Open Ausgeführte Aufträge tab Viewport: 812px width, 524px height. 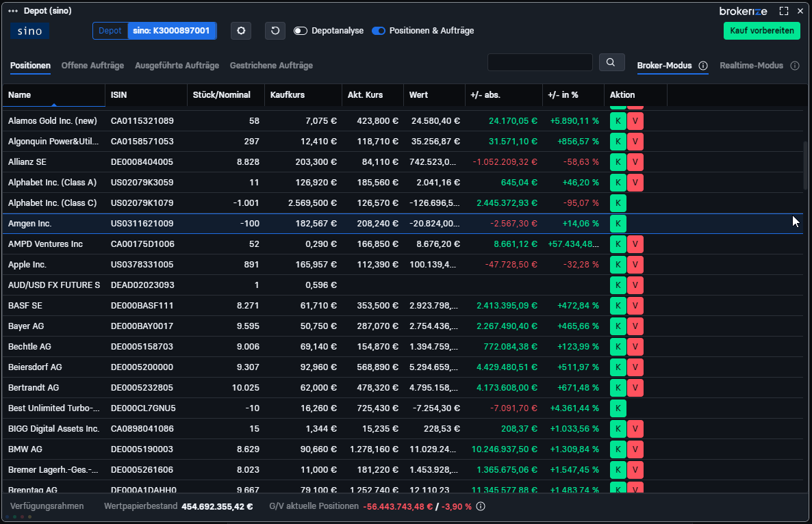coord(177,66)
